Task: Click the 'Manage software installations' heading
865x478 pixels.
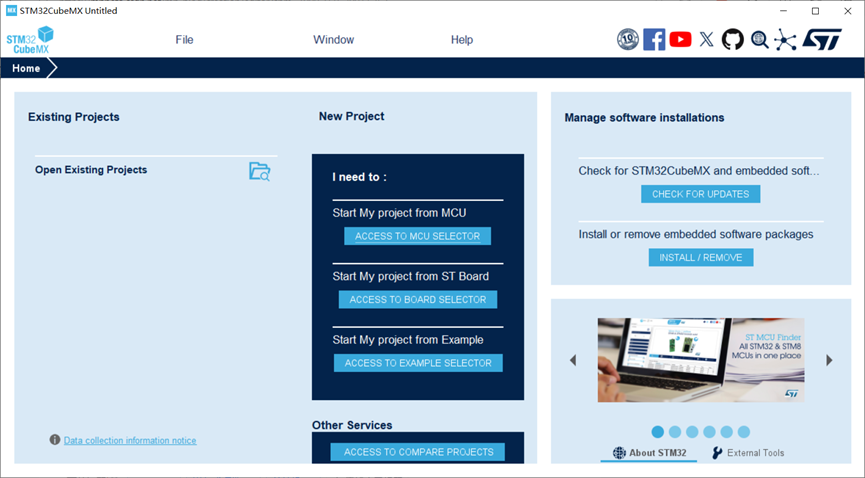Action: pos(644,118)
